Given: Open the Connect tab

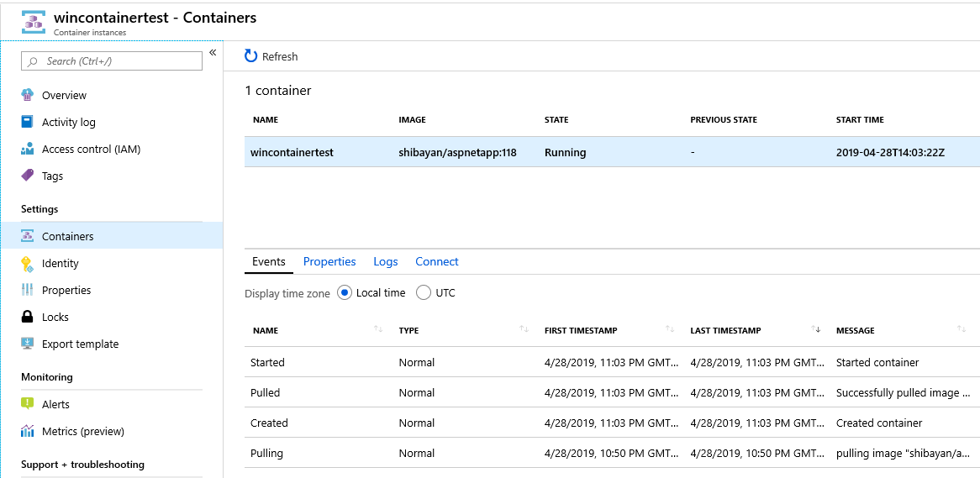Looking at the screenshot, I should (437, 261).
